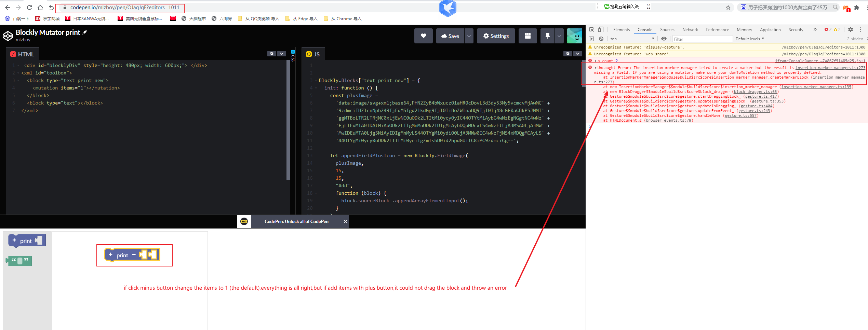Image resolution: width=868 pixels, height=330 pixels.
Task: Love this pen with the heart button
Action: [423, 36]
